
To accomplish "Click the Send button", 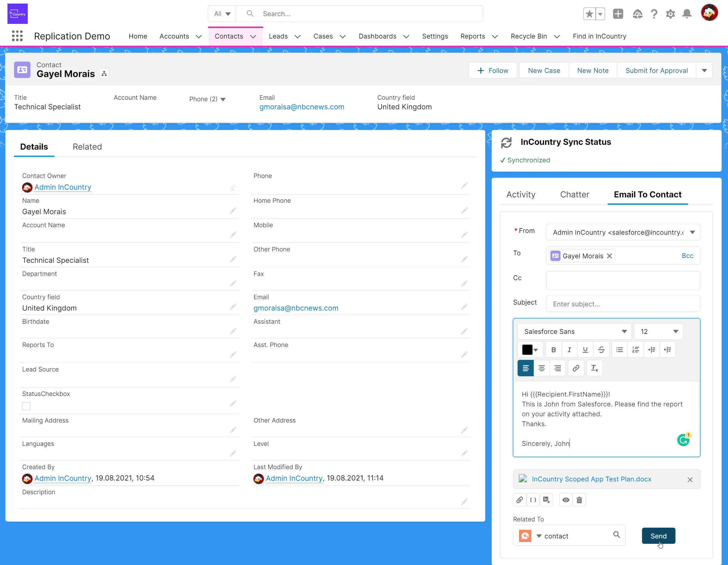I will point(658,536).
